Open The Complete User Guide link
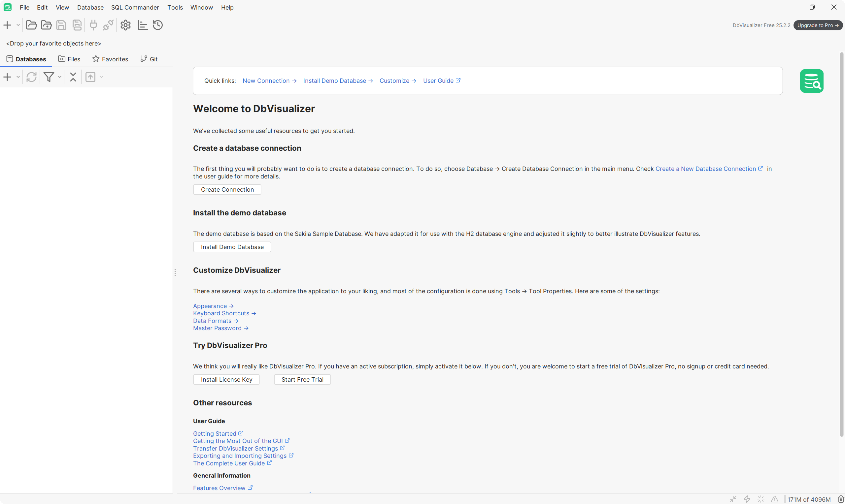Screen dimensions: 845x504 pyautogui.click(x=232, y=463)
